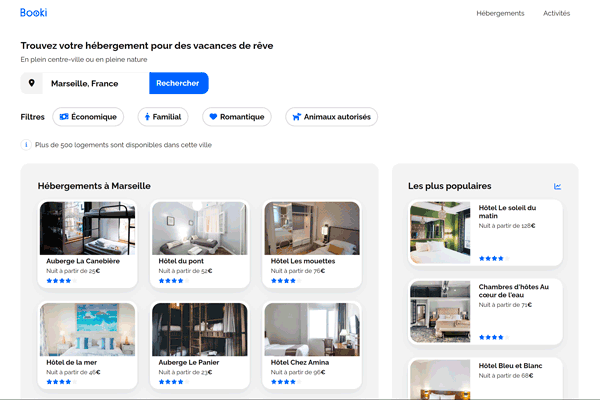Click the Hébergements à Marseille heading
The image size is (600, 400).
pos(94,186)
